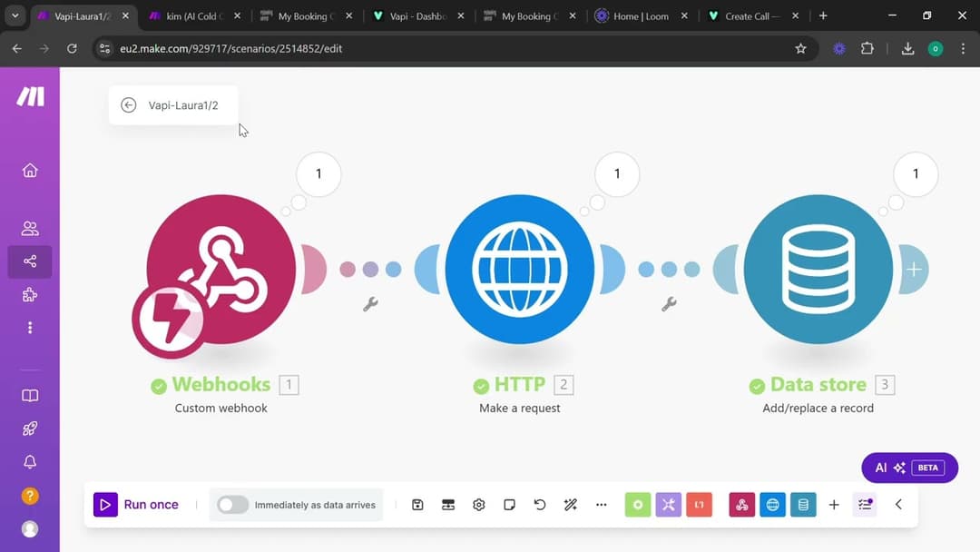Click wrench between HTTP and Data store
Screen dimensions: 980x552
[669, 304]
